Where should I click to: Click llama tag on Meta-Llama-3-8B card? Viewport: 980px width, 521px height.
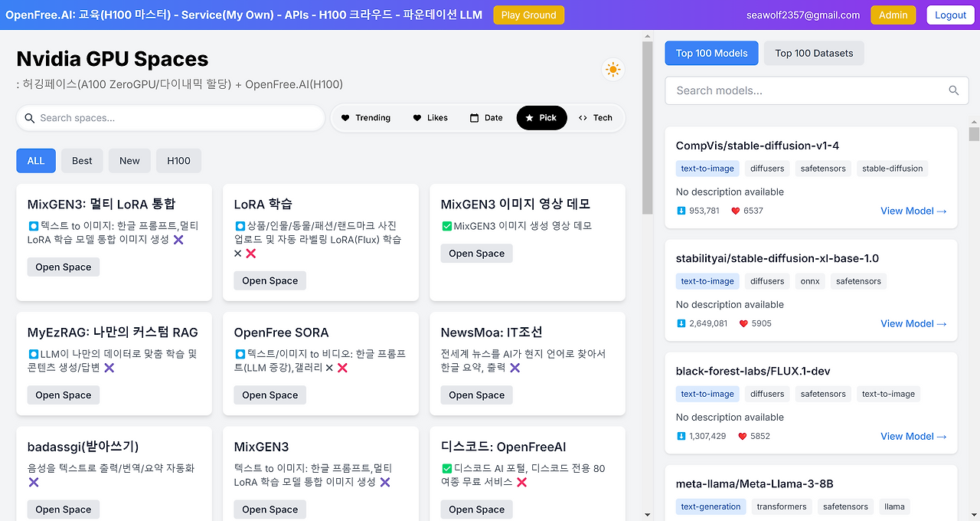pyautogui.click(x=894, y=506)
